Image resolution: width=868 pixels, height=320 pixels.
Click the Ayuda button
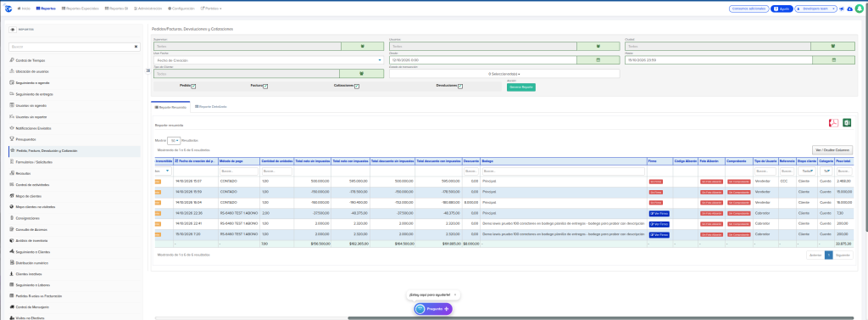pos(782,8)
